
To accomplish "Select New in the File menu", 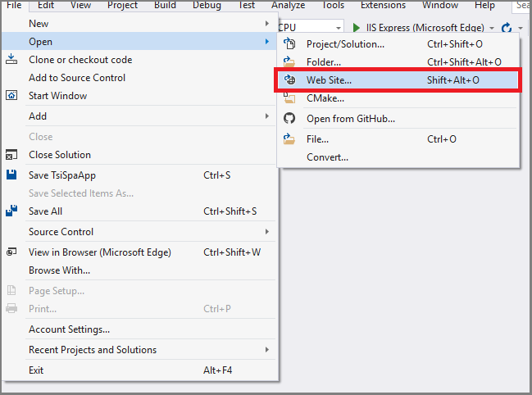I will 140,24.
